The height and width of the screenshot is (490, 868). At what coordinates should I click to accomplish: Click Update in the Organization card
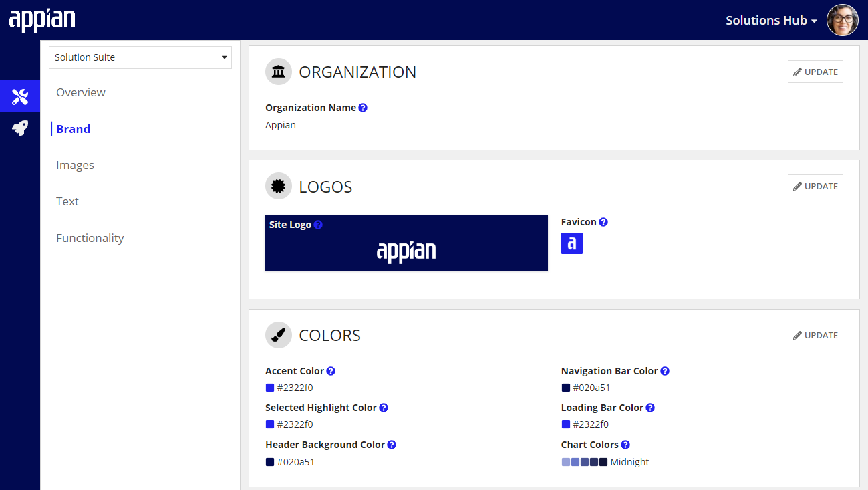tap(815, 72)
